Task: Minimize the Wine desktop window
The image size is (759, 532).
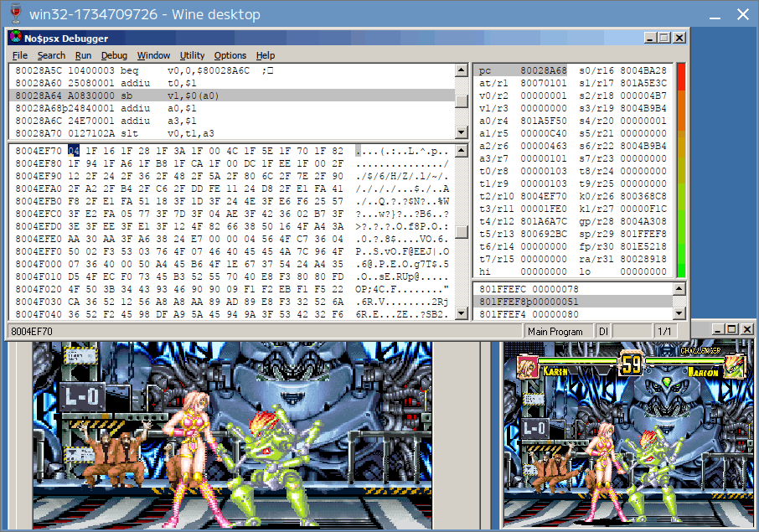Action: (715, 14)
